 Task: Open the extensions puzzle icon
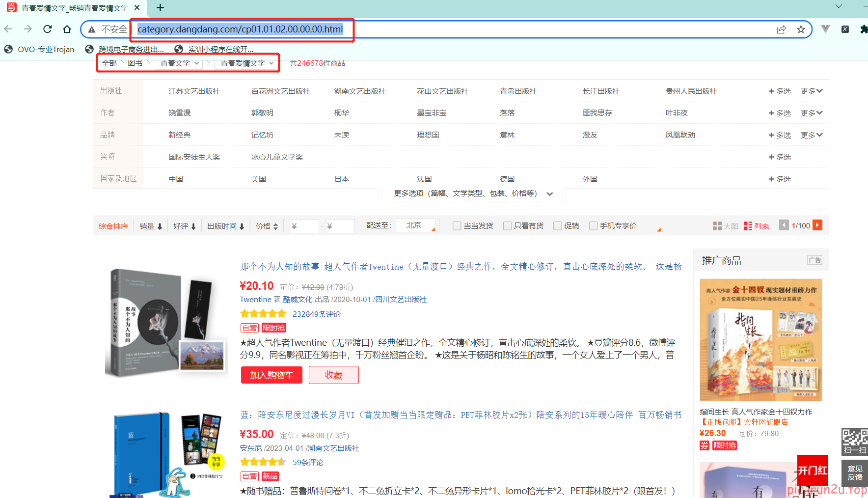[864, 29]
